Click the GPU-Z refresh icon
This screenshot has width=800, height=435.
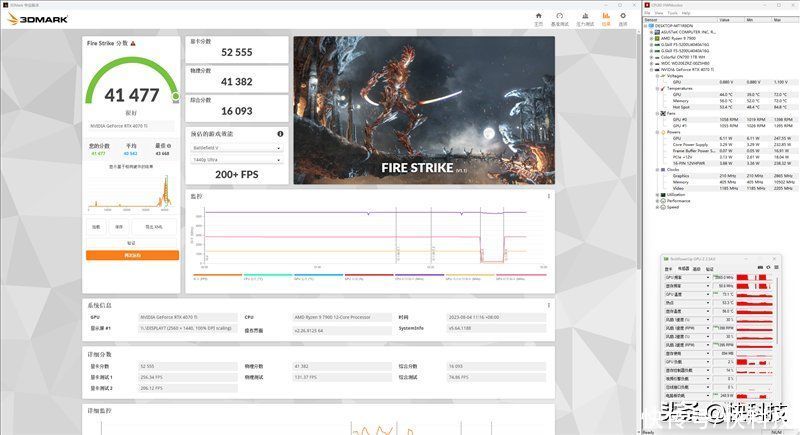(x=768, y=268)
